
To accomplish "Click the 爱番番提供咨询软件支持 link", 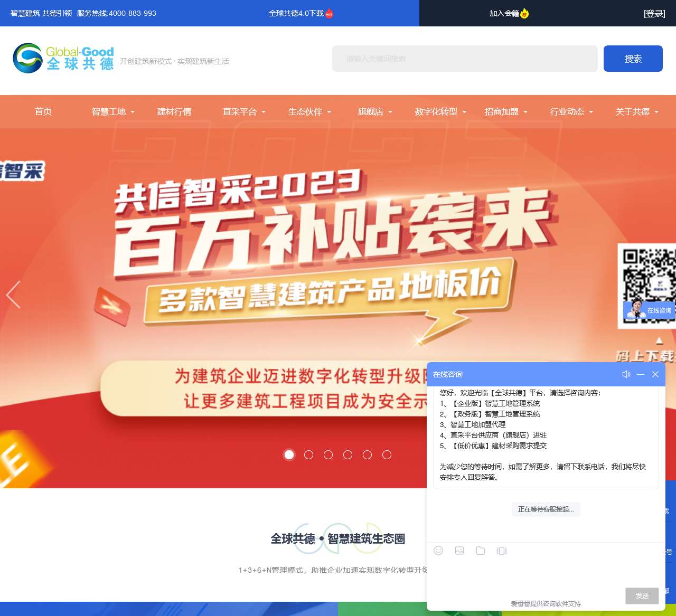I will click(x=546, y=603).
